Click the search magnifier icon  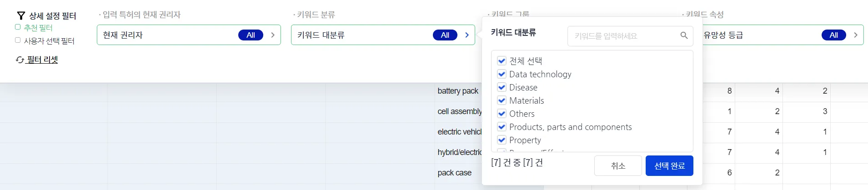[x=684, y=35]
